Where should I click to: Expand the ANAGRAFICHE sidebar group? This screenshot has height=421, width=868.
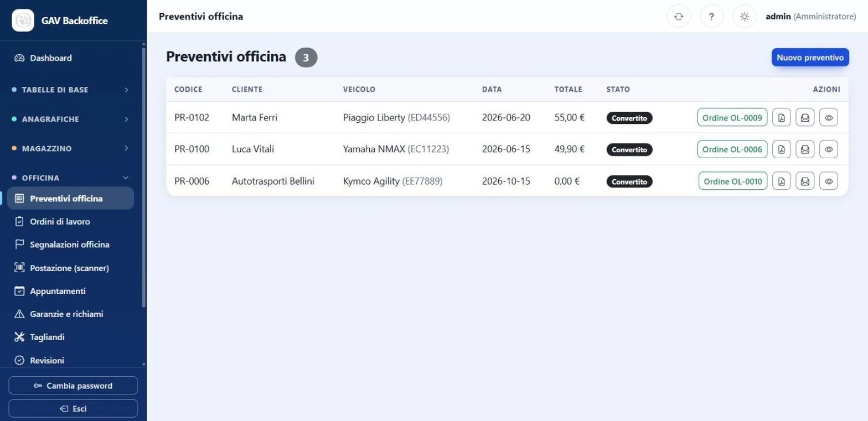pyautogui.click(x=71, y=119)
